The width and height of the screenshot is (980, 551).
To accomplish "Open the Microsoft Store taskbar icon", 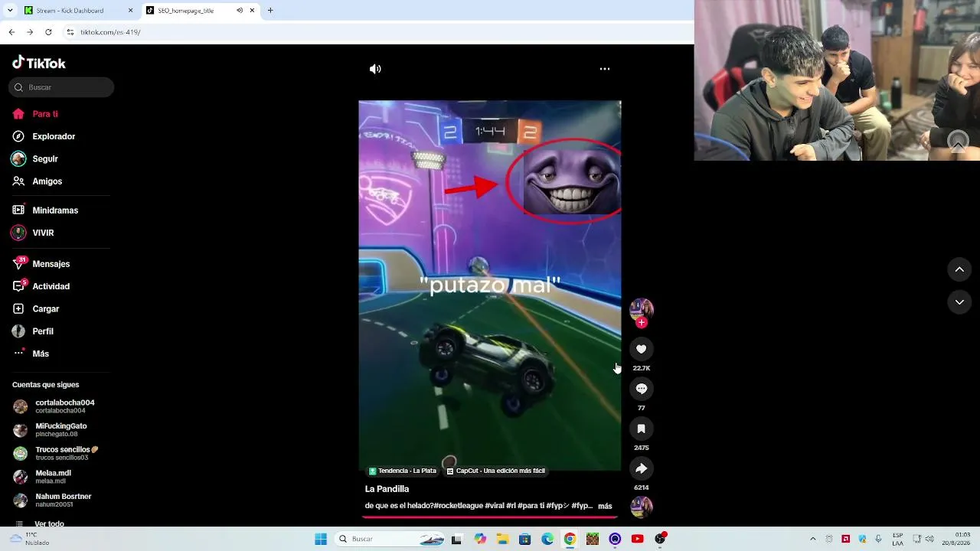I will [524, 539].
